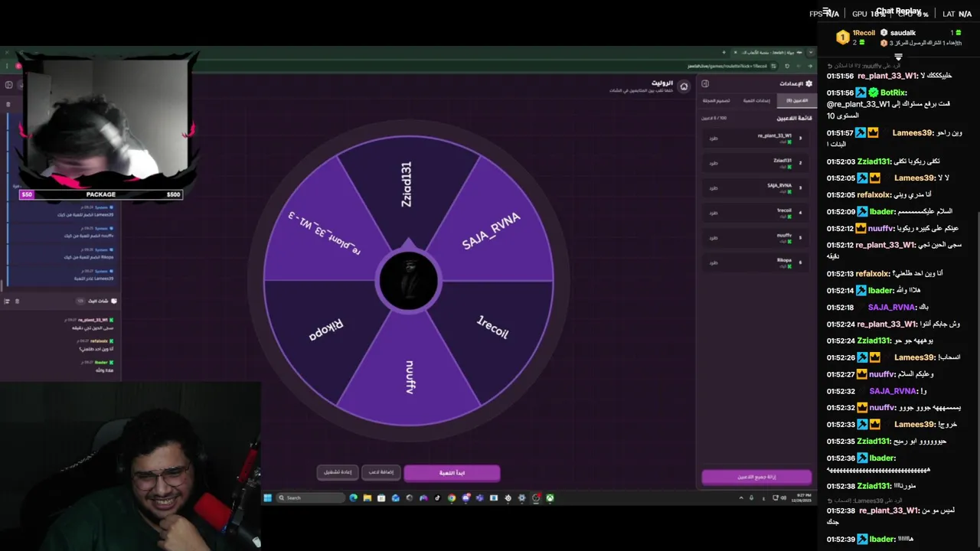Viewport: 980px width, 551px height.
Task: Click the roulette wheel center avatar
Action: (x=409, y=281)
